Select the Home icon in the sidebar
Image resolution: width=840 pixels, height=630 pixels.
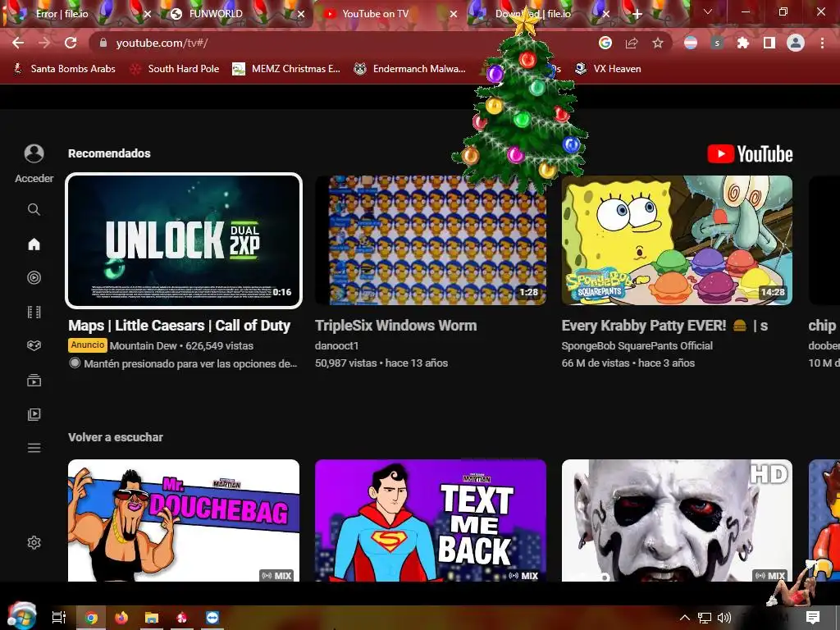coord(34,244)
